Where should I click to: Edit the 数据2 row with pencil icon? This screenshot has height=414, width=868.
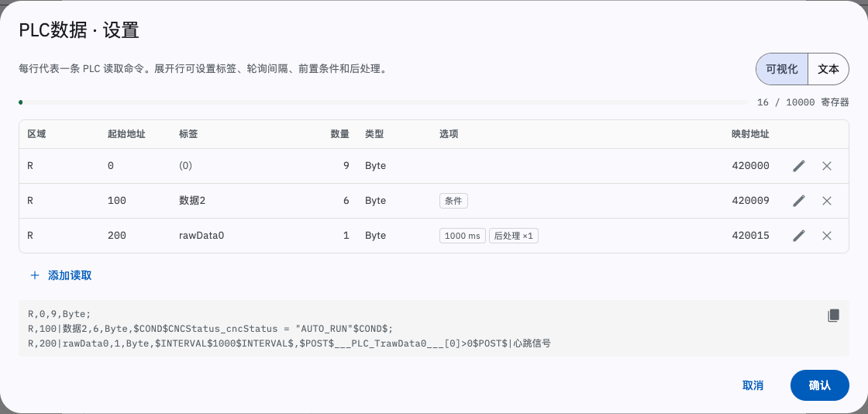pos(798,201)
